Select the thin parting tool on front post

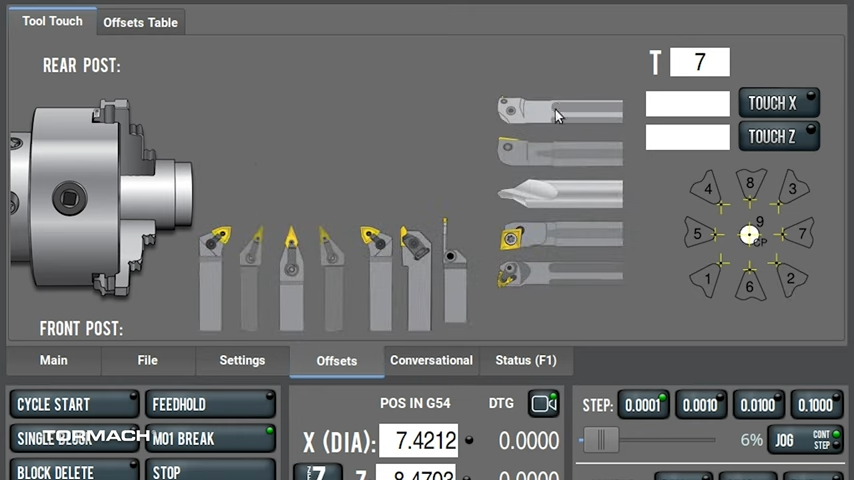point(452,276)
